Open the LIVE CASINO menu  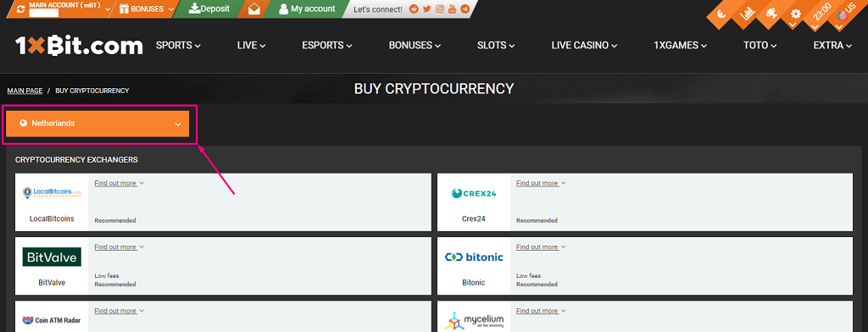click(584, 46)
